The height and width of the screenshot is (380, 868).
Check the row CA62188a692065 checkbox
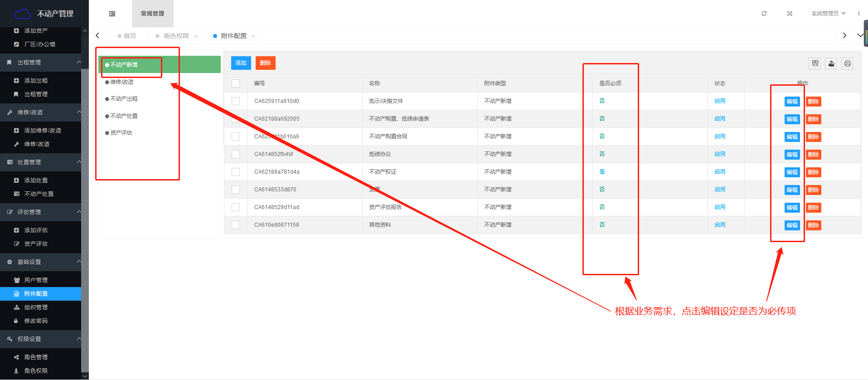(236, 119)
